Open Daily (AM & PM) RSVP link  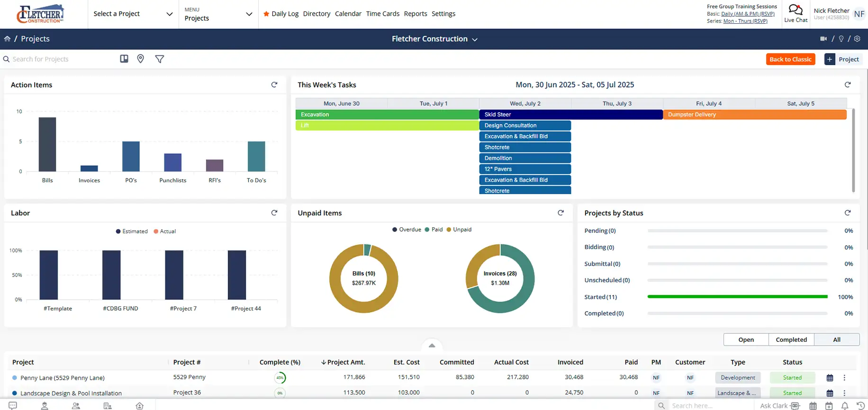pos(748,14)
